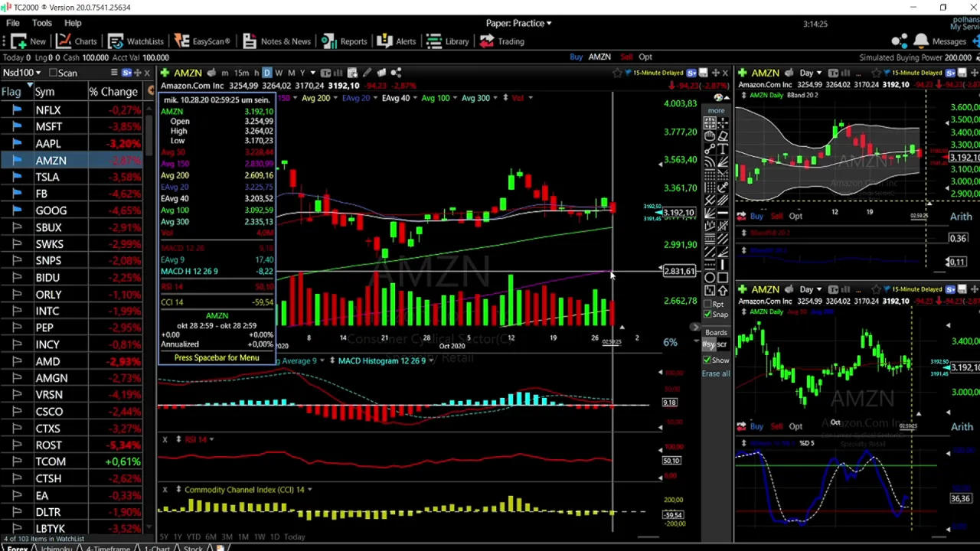Open the Avg 100 indicator dropdown
Viewport: 980px width, 551px height.
coord(439,98)
